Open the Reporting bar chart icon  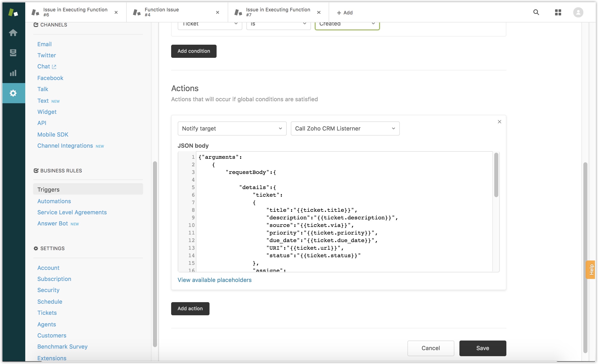point(13,73)
